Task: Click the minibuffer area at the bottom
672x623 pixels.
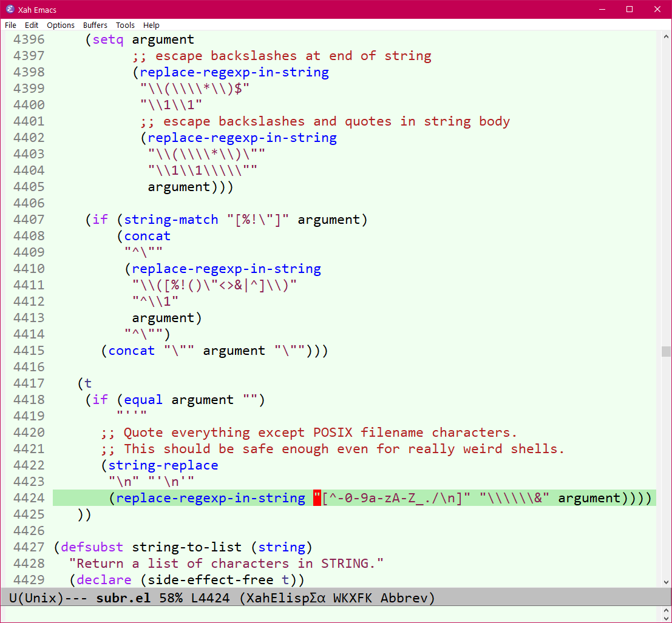Action: (x=334, y=614)
